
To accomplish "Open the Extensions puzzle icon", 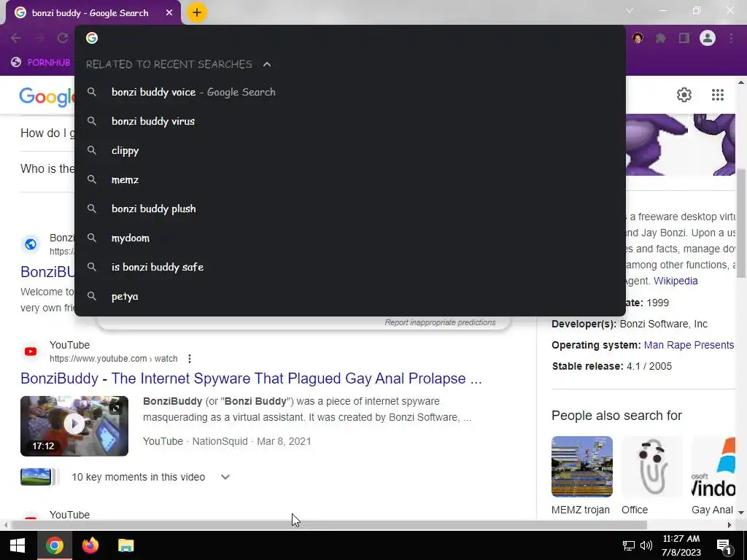I will pos(661,38).
